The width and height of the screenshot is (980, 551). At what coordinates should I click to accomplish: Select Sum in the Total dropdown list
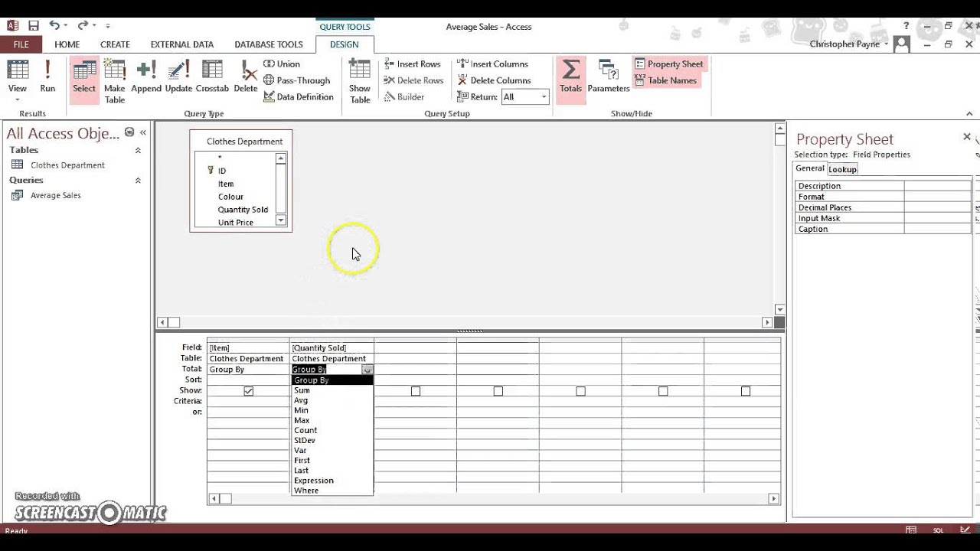(332, 390)
